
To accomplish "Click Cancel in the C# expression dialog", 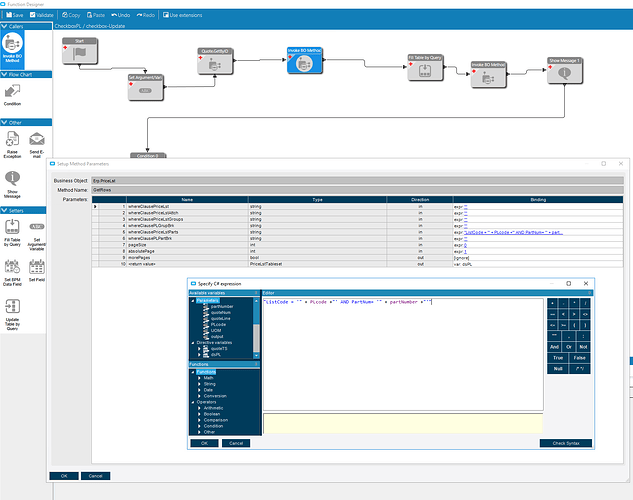I will pos(236,443).
